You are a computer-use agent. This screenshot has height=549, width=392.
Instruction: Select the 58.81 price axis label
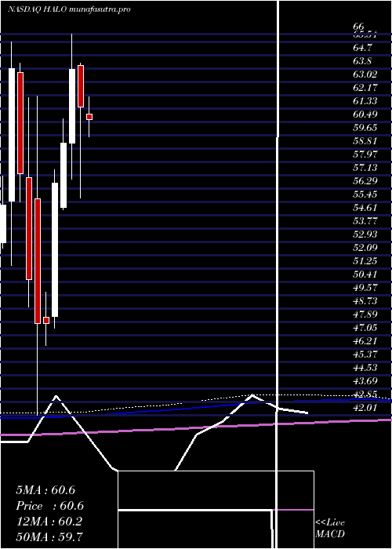365,140
